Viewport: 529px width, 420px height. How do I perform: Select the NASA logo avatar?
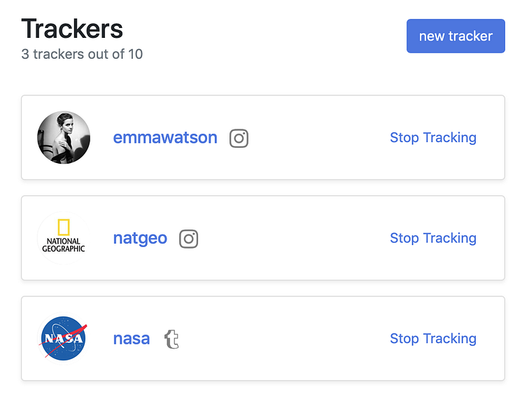coord(64,339)
